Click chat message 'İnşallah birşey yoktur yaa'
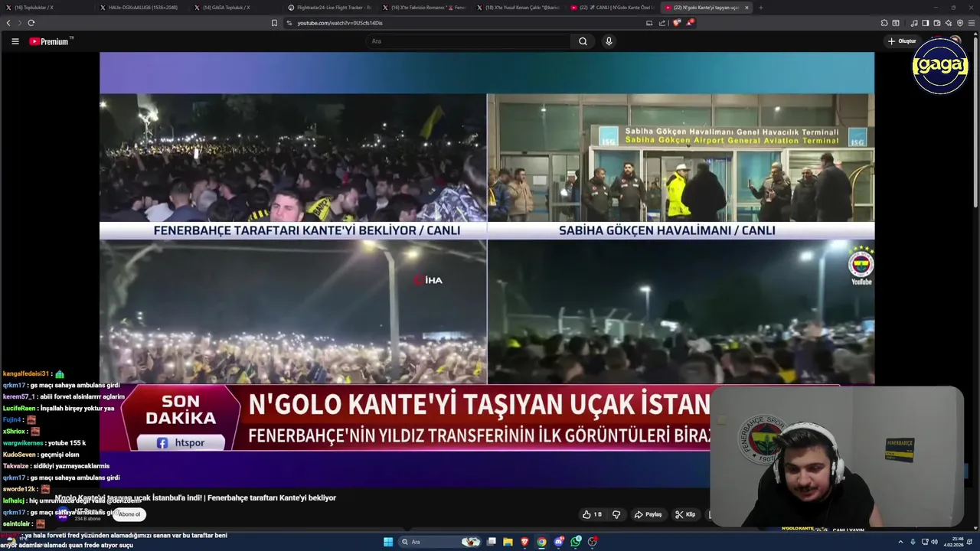The image size is (980, 551). [77, 409]
